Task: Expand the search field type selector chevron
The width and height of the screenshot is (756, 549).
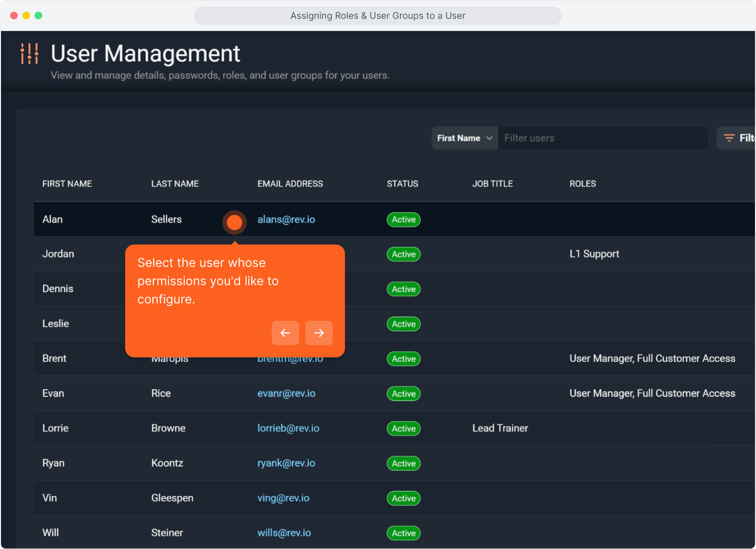Action: [488, 138]
